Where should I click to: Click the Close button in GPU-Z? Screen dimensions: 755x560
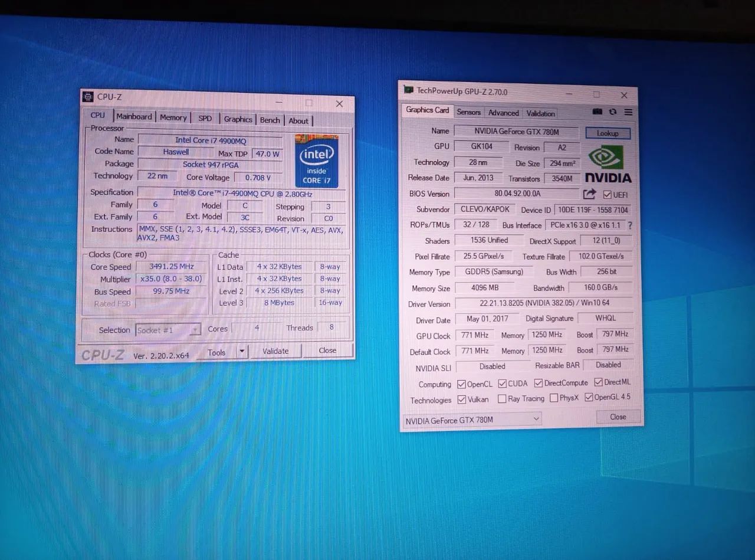[618, 417]
